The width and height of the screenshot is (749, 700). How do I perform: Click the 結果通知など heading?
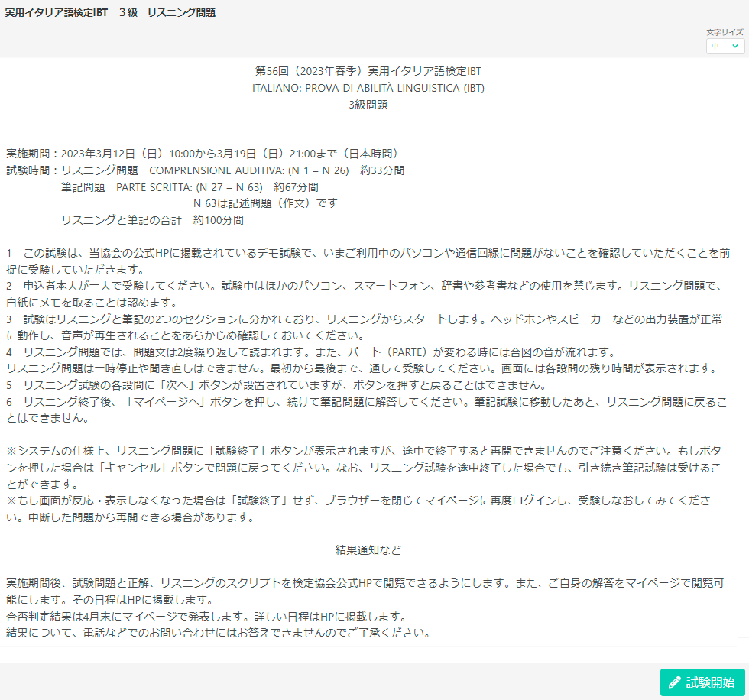click(x=368, y=550)
